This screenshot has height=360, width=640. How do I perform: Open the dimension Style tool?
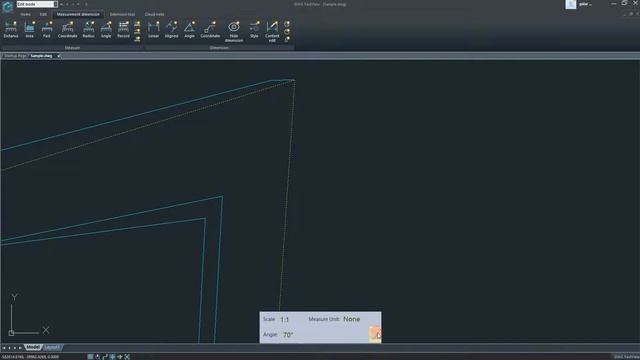point(254,30)
